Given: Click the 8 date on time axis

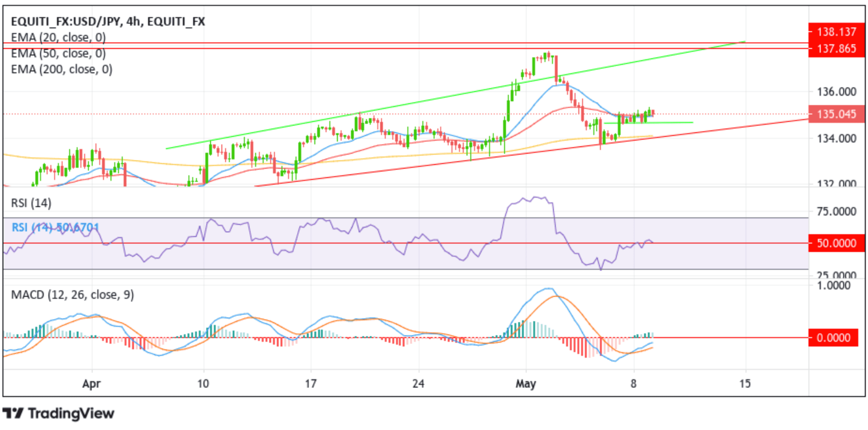Looking at the screenshot, I should (633, 383).
